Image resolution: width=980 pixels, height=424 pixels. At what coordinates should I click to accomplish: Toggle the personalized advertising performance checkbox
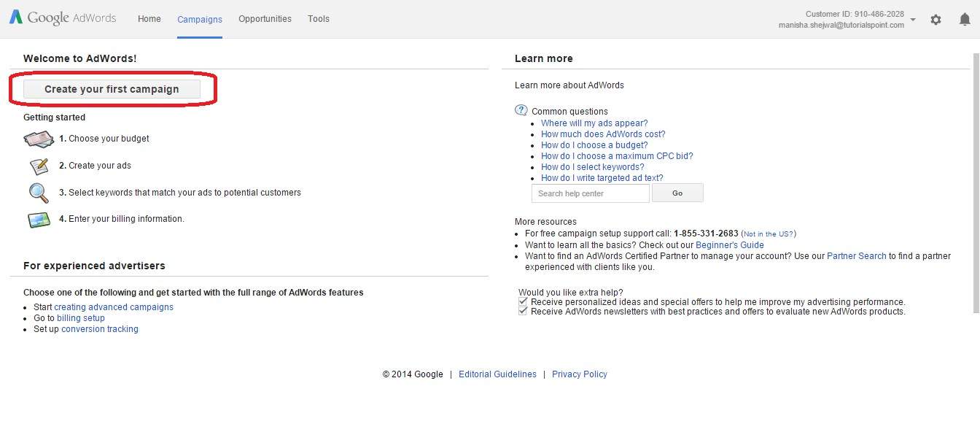pyautogui.click(x=522, y=300)
